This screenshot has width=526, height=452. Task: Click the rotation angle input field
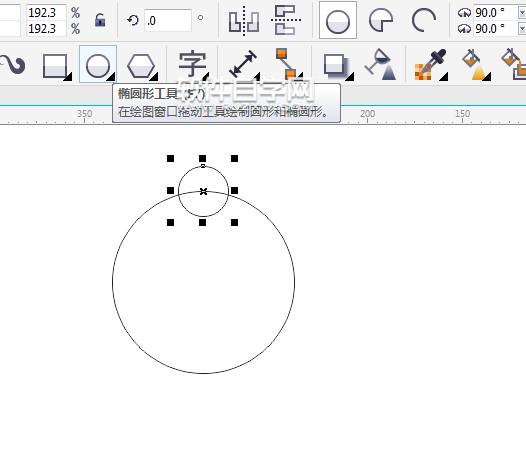168,21
